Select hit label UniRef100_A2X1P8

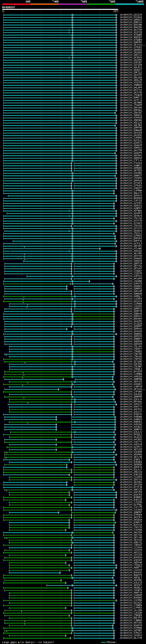[131, 65]
